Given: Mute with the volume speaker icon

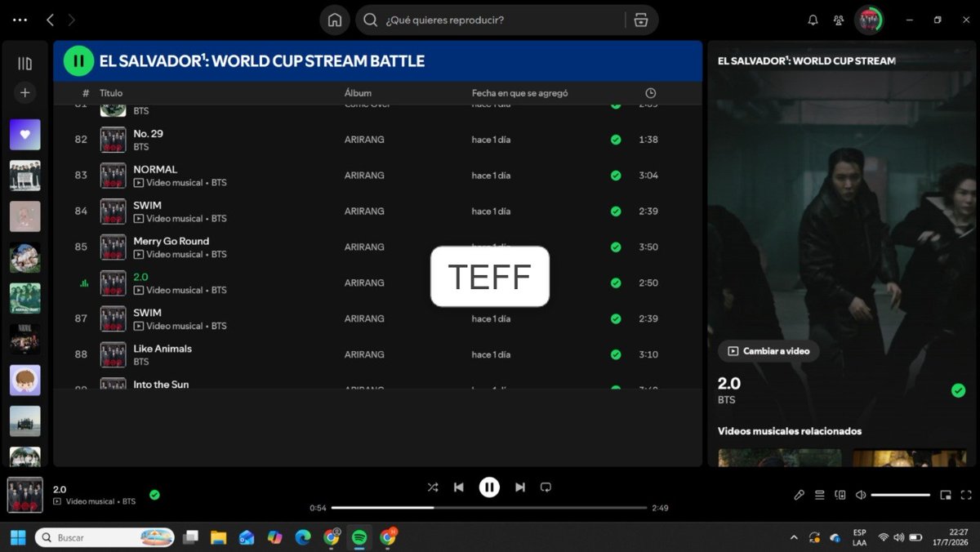Looking at the screenshot, I should point(861,495).
